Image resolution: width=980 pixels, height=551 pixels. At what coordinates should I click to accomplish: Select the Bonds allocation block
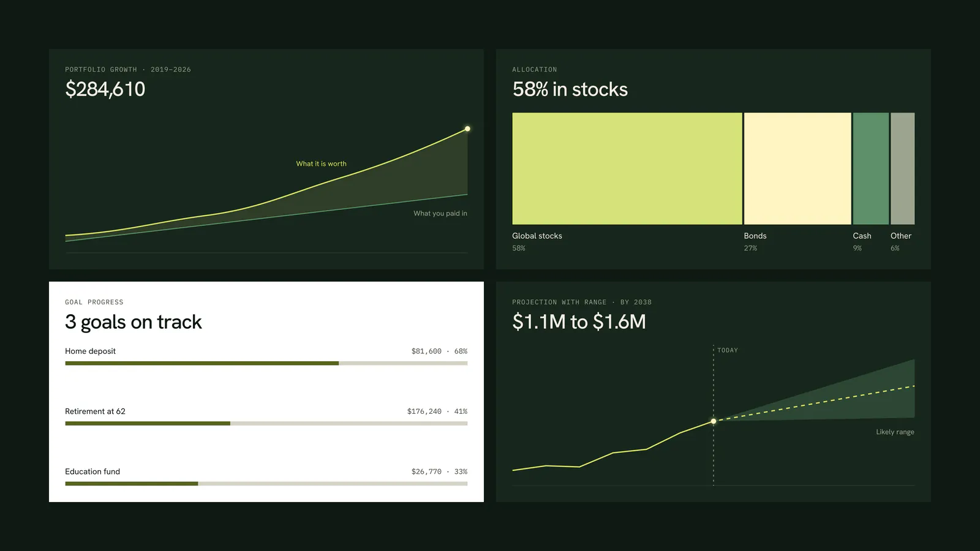(797, 168)
